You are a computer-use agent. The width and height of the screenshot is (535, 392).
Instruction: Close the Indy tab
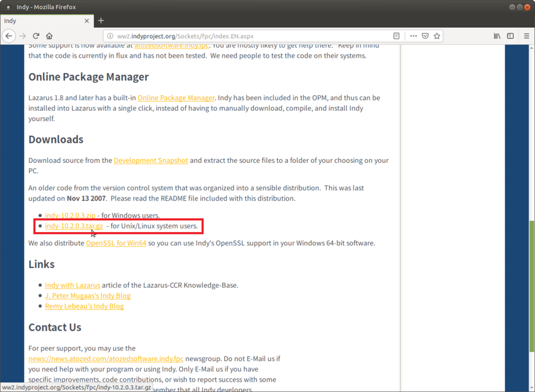click(87, 21)
